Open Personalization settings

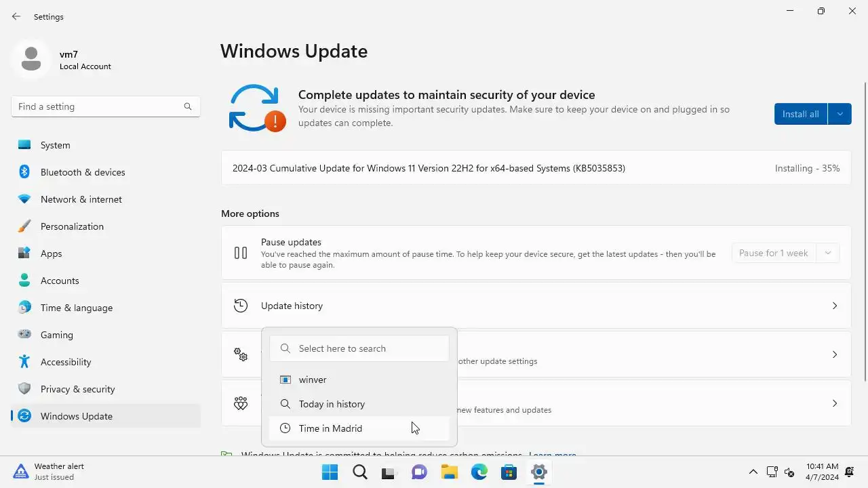pyautogui.click(x=106, y=226)
